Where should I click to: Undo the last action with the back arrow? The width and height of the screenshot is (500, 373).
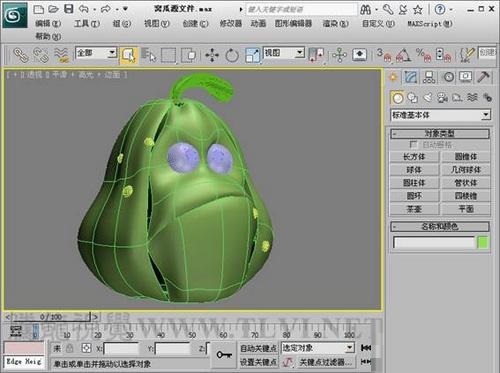(83, 9)
